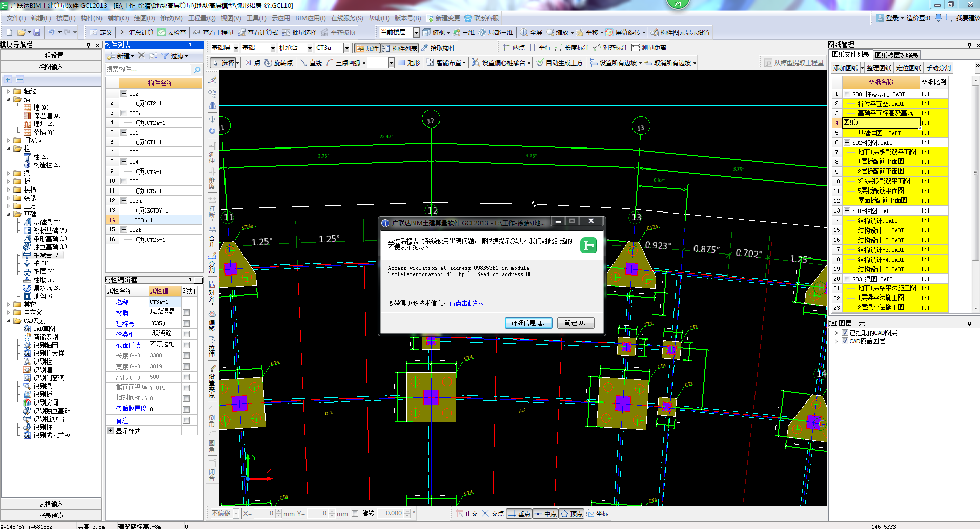Collapse S00-桩及基础.CADI drawing group
The height and width of the screenshot is (529, 980).
tap(847, 94)
